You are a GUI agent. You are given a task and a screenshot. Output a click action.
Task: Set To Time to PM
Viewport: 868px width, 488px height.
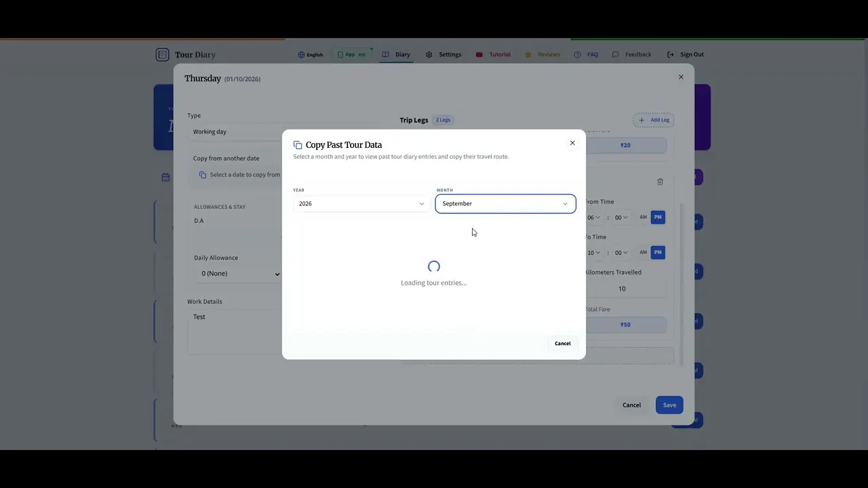pos(658,253)
